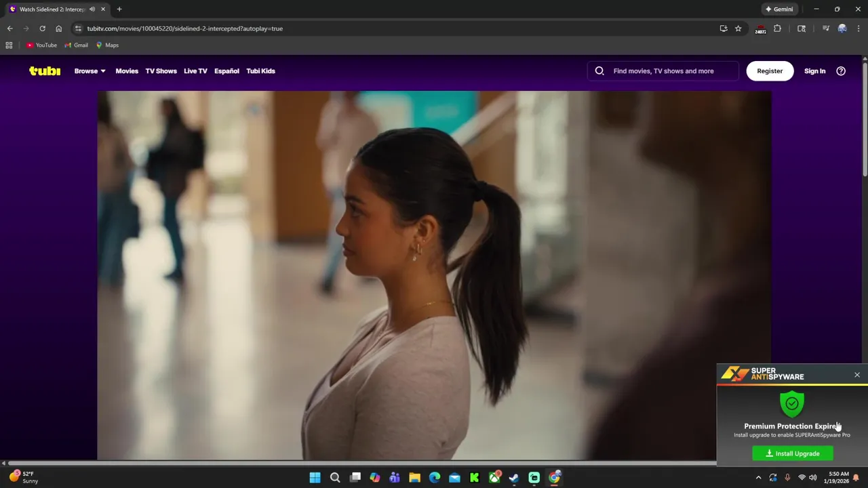868x488 pixels.
Task: Open the Chrome three-dot menu
Action: tap(858, 28)
